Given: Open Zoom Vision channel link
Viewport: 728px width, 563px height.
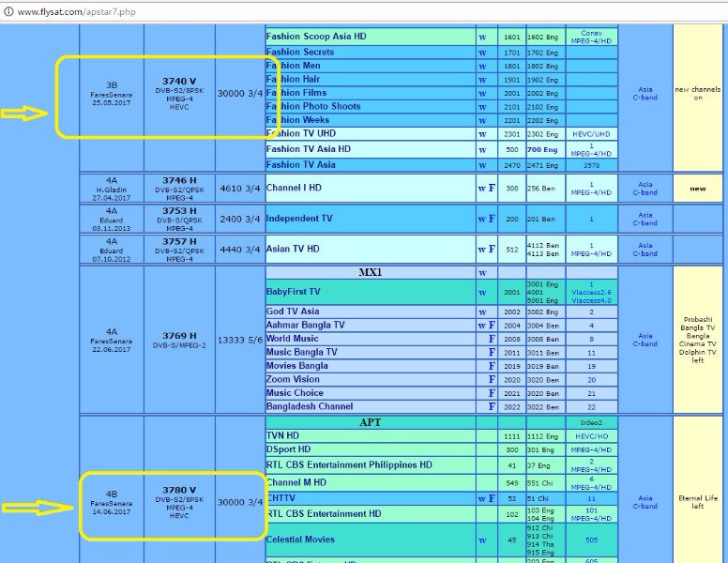Looking at the screenshot, I should click(293, 379).
